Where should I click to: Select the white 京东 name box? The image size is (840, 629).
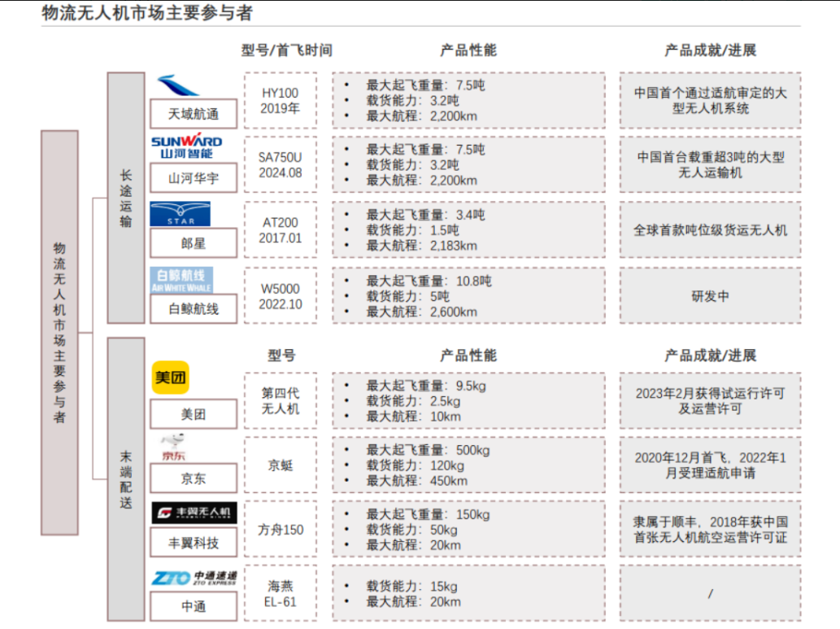point(194,478)
